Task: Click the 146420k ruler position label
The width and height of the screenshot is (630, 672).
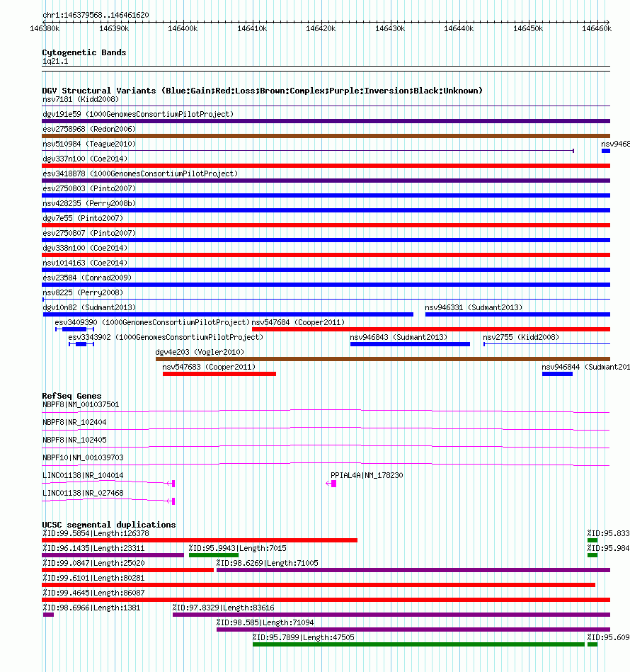Action: coord(321,29)
